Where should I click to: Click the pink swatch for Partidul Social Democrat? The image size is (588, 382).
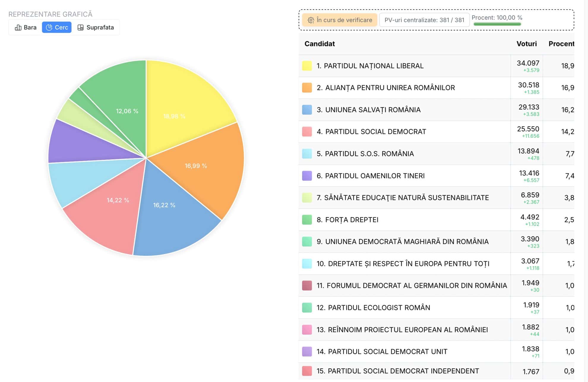tap(307, 131)
